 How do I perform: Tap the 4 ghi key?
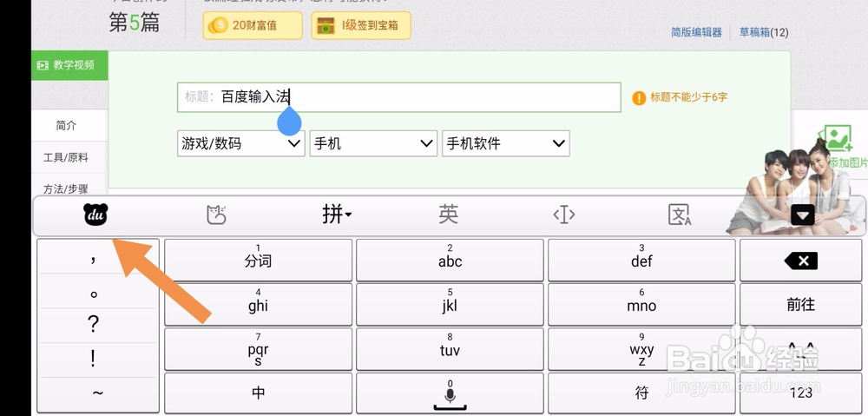pyautogui.click(x=258, y=305)
